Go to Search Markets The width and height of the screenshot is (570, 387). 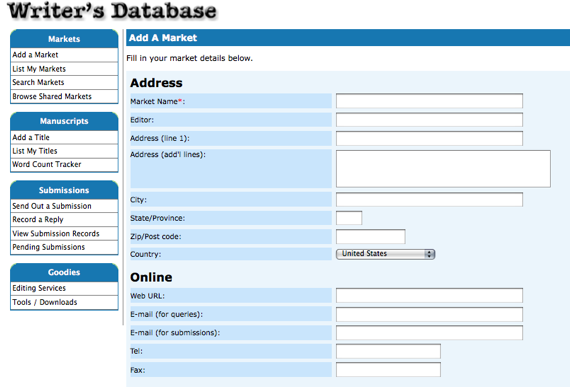(38, 82)
